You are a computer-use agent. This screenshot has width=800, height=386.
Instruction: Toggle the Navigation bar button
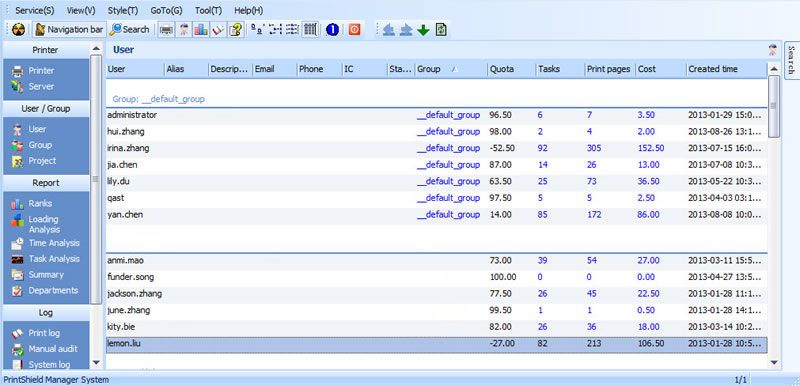click(69, 30)
